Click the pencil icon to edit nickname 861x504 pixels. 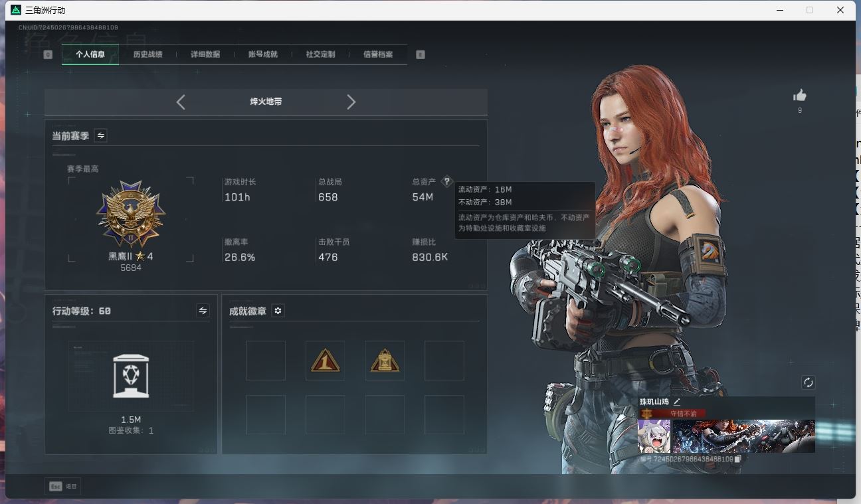click(677, 402)
